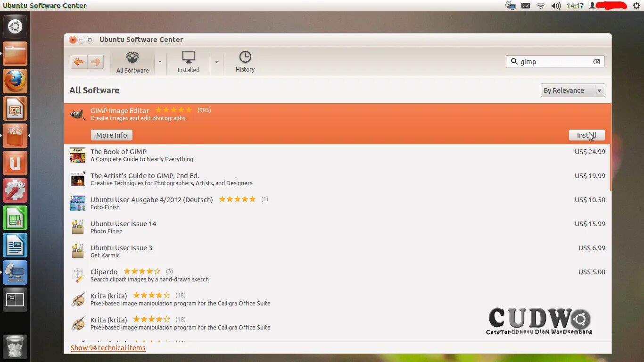Click the US$ 15.99 price
The width and height of the screenshot is (644, 362).
[x=590, y=224]
